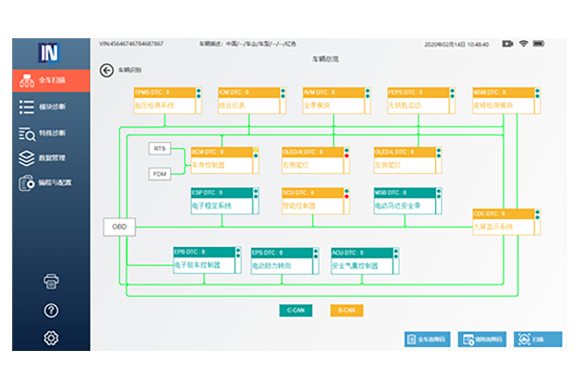Expand the ESP DTC stability system node
Image resolution: width=578 pixels, height=388 pixels.
[225, 201]
